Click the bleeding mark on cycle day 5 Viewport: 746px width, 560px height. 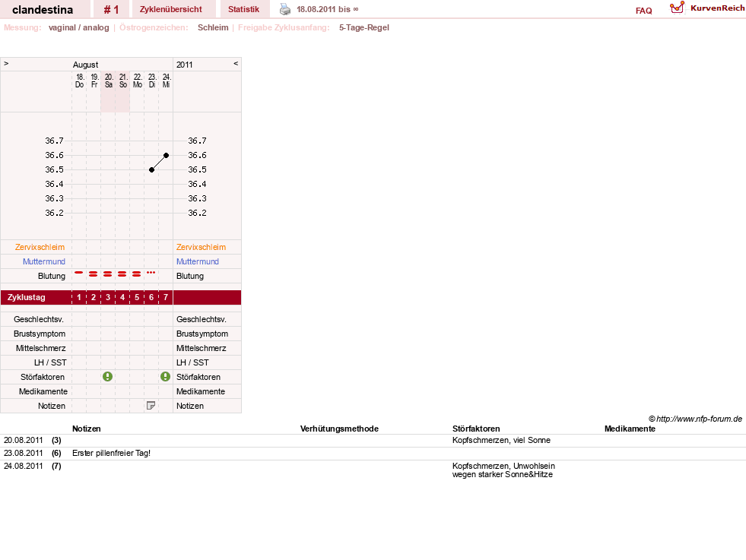click(137, 274)
